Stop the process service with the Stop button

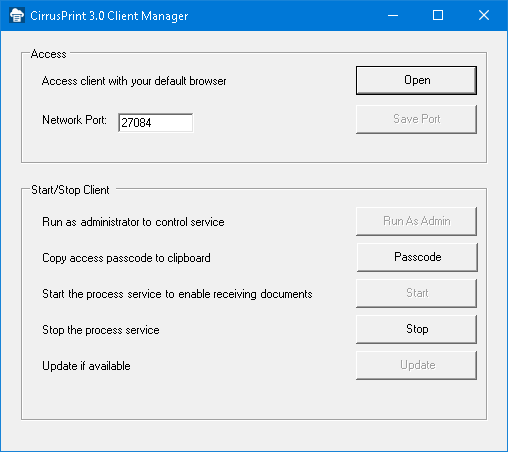(x=416, y=329)
